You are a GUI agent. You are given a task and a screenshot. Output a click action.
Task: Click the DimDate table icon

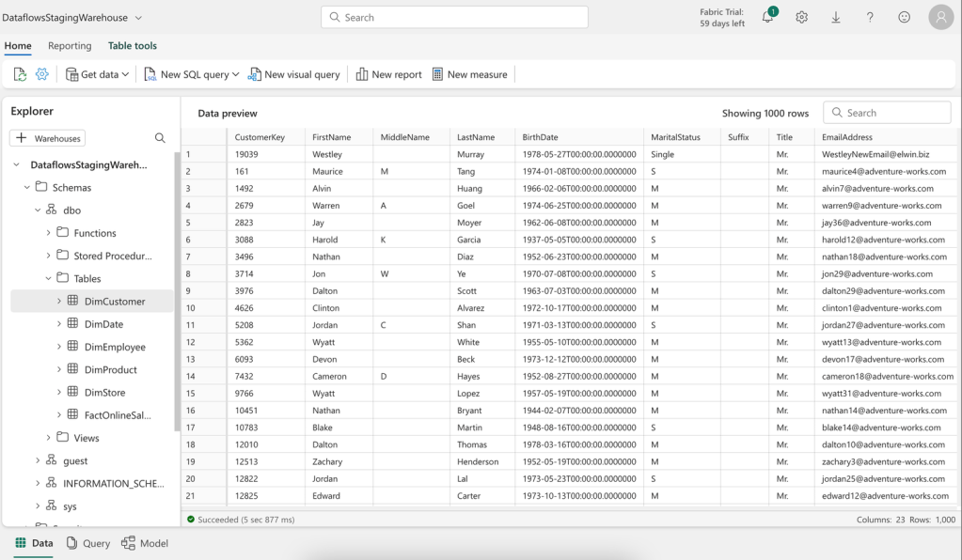[72, 323]
